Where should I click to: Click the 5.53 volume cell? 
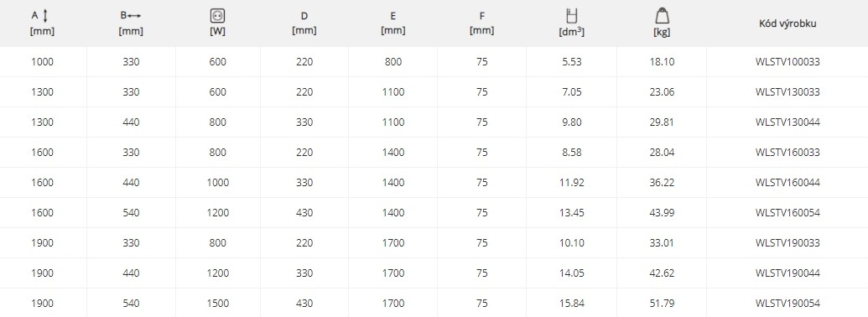click(x=572, y=62)
